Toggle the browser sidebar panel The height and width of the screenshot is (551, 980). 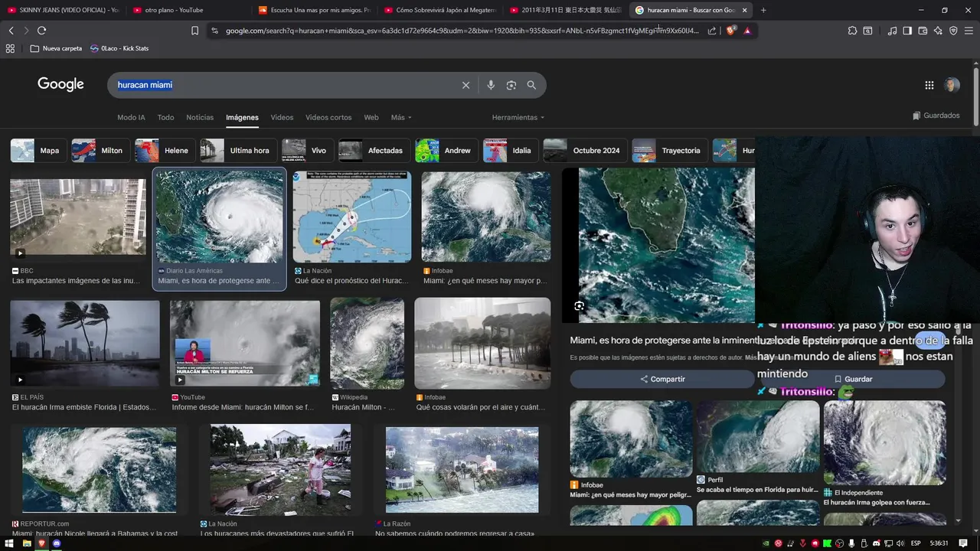coord(907,31)
